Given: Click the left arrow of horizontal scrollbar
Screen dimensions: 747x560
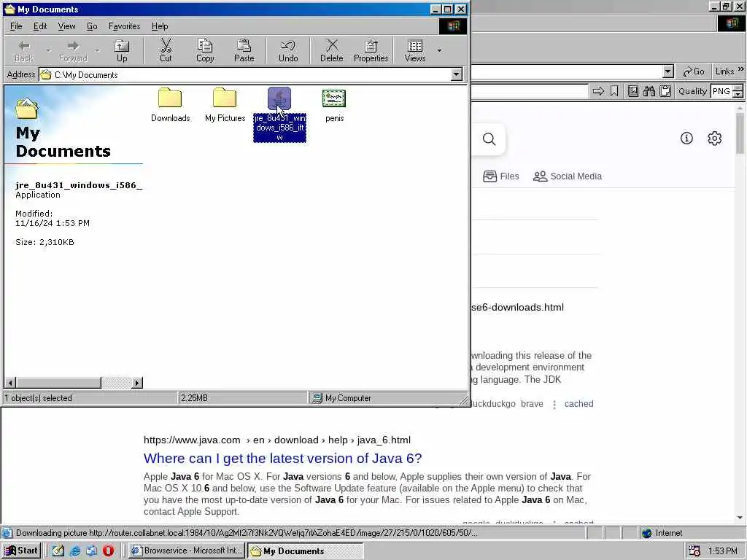Looking at the screenshot, I should click(x=10, y=382).
